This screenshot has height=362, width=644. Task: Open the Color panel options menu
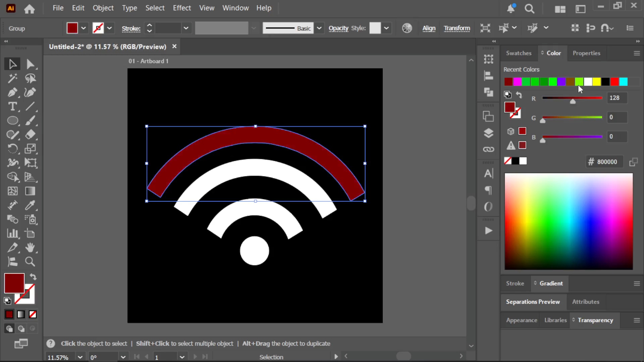click(637, 53)
